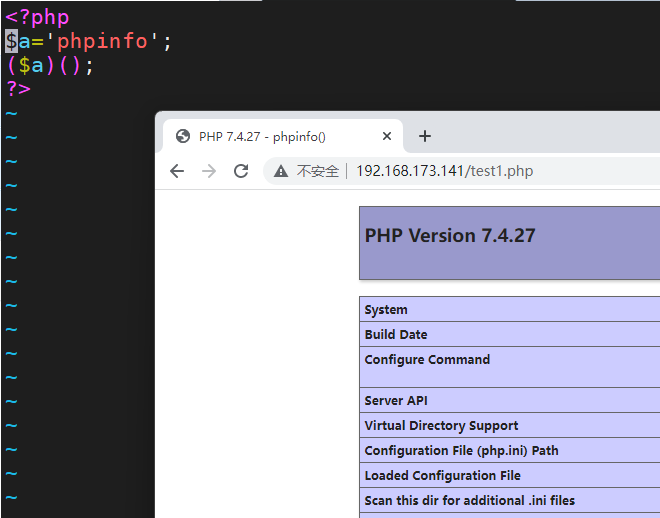Click the Virtual Directory Support row
Image resolution: width=660 pixels, height=518 pixels.
tap(441, 425)
